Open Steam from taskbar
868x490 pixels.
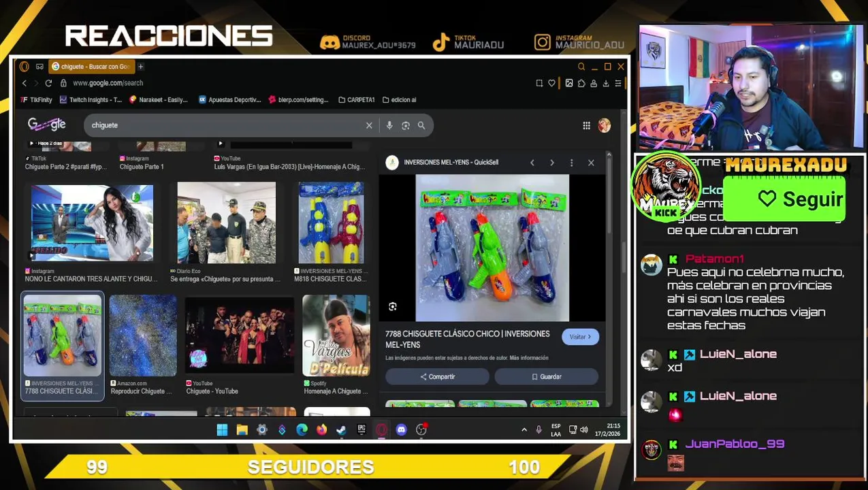341,429
